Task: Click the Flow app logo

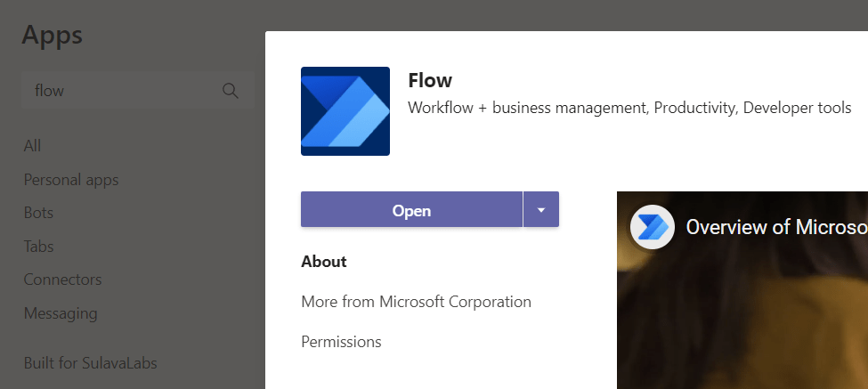Action: click(x=345, y=111)
